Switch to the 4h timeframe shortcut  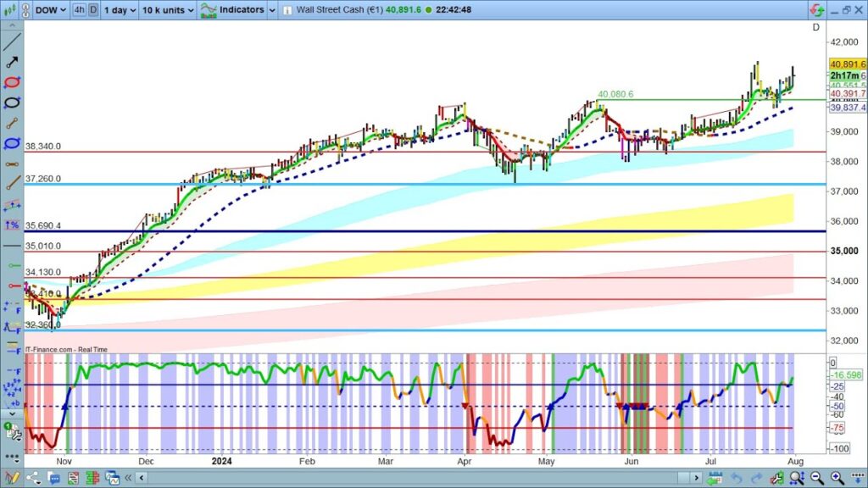point(79,9)
